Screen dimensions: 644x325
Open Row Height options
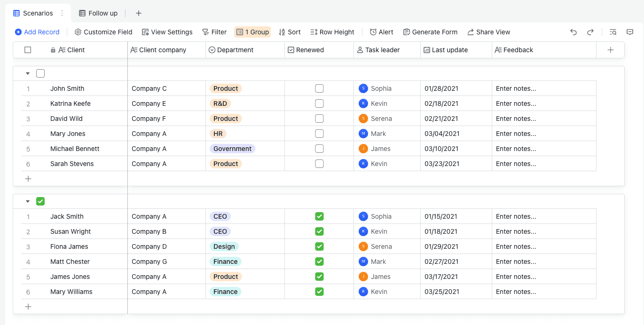pos(332,32)
